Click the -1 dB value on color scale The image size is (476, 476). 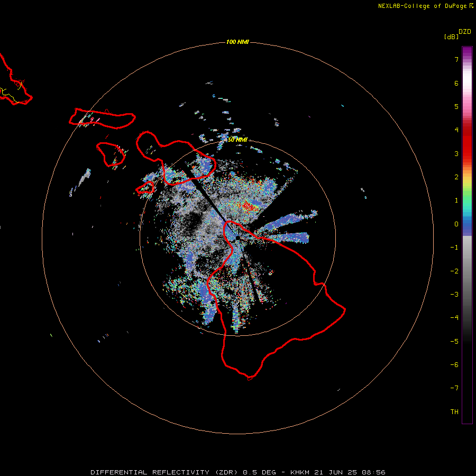[454, 248]
